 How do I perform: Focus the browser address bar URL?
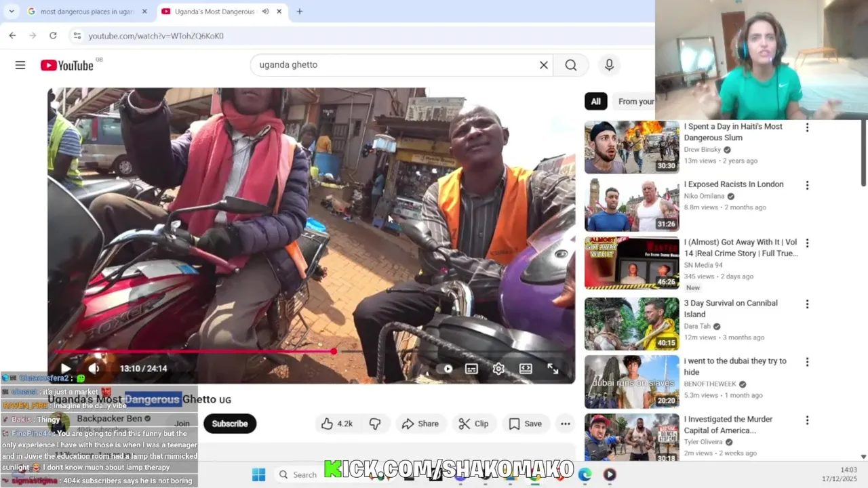(x=156, y=36)
